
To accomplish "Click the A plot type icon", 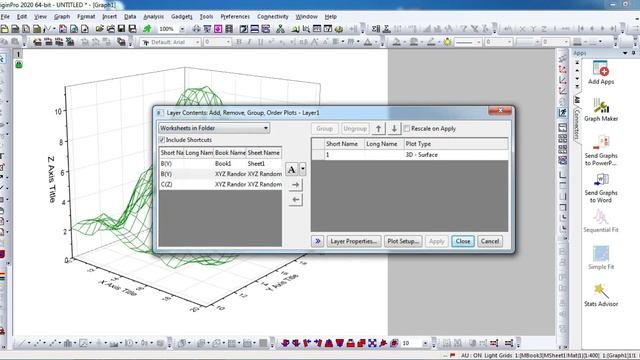I will point(291,169).
